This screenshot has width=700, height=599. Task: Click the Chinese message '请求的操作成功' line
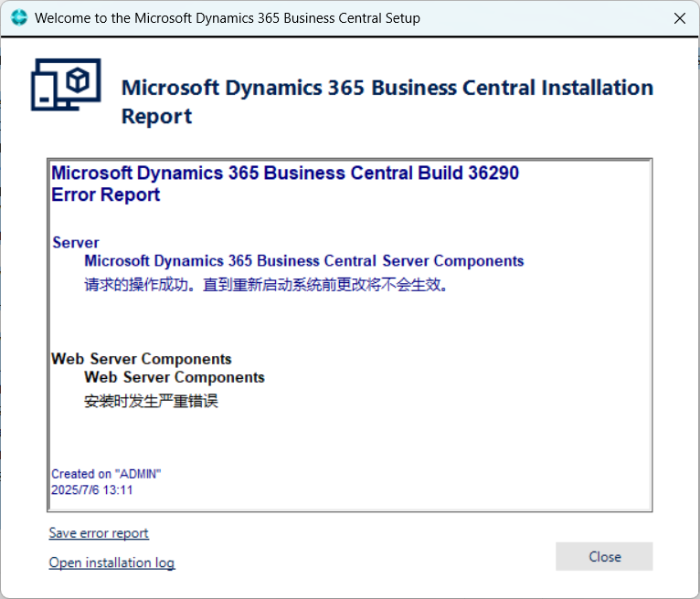click(266, 285)
